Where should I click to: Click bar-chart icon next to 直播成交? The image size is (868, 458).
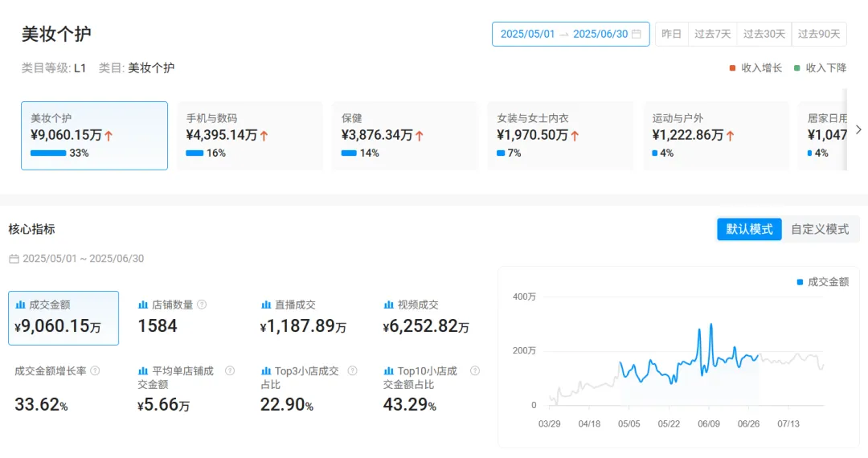tap(266, 305)
